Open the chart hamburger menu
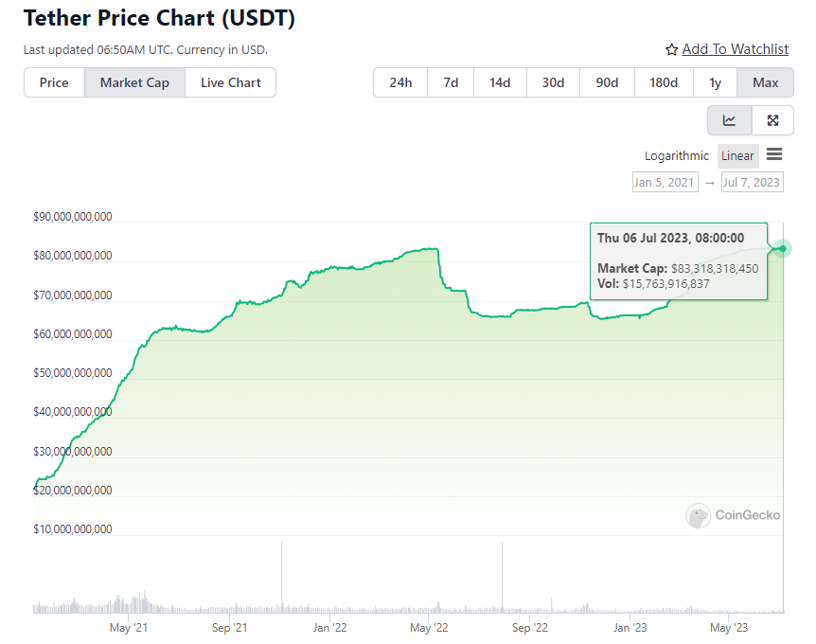 point(774,154)
